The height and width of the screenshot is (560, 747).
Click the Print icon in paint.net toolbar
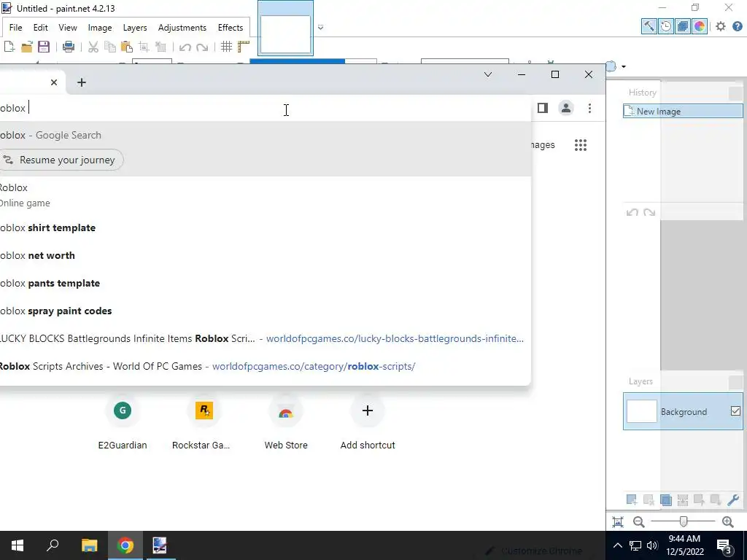(x=69, y=46)
